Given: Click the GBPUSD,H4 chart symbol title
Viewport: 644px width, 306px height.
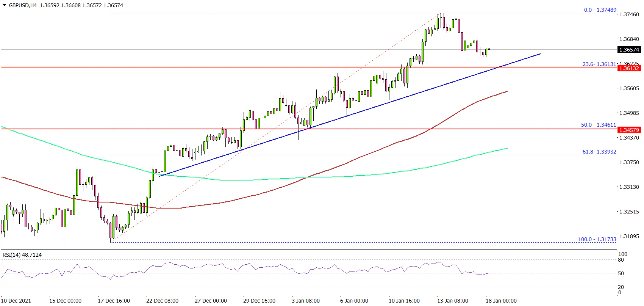Looking at the screenshot, I should pos(23,5).
